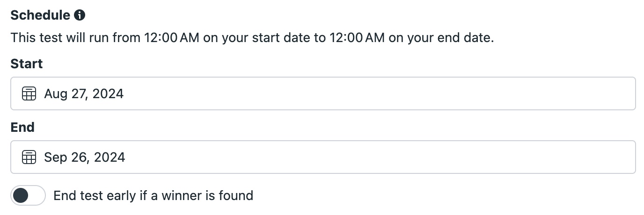Click the bold Start label
The image size is (644, 215).
point(27,64)
